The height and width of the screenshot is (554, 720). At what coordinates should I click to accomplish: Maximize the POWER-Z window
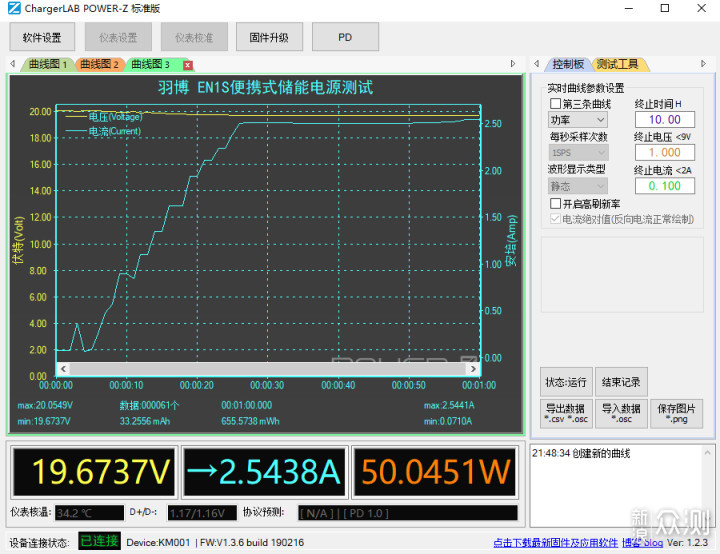point(665,8)
